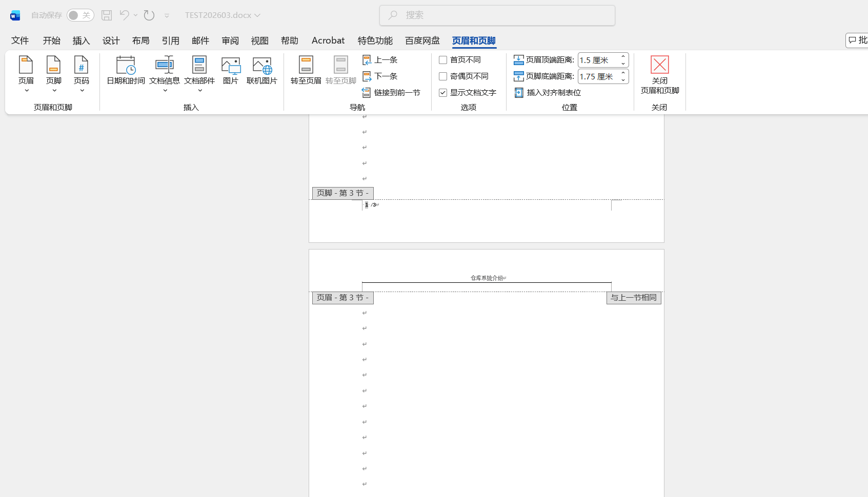The height and width of the screenshot is (497, 868).
Task: Go to 下一条 next section
Action: (380, 76)
